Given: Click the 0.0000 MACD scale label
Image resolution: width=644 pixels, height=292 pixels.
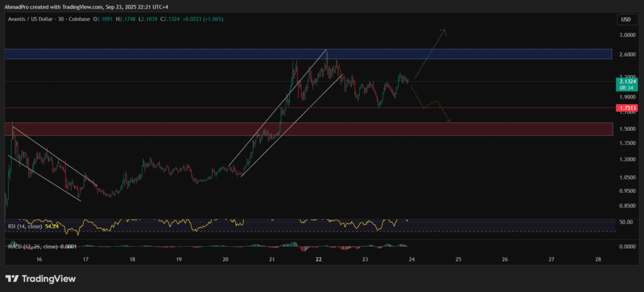Looking at the screenshot, I should (x=627, y=246).
